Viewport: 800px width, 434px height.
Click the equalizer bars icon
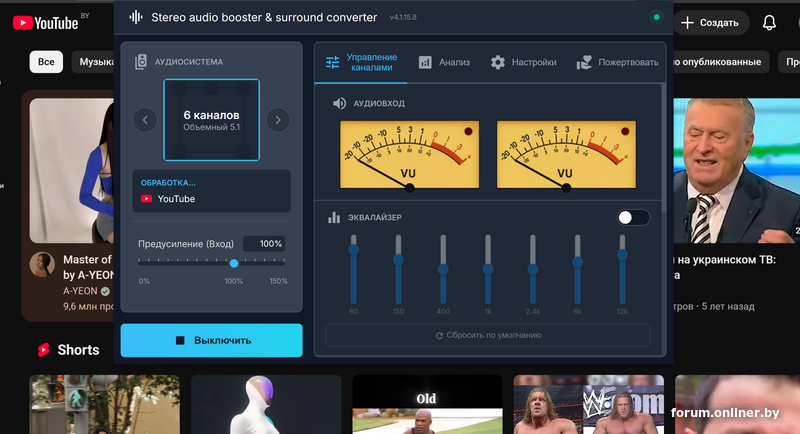[x=334, y=218]
